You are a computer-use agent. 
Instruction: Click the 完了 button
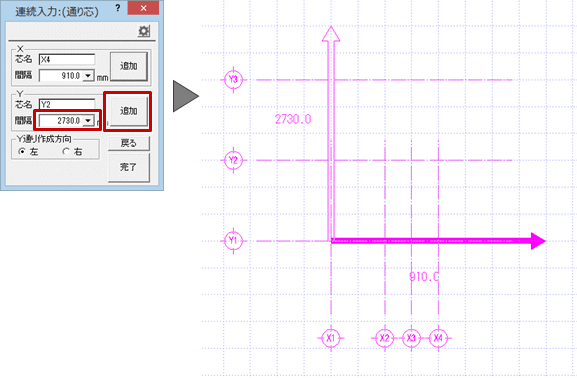(129, 167)
